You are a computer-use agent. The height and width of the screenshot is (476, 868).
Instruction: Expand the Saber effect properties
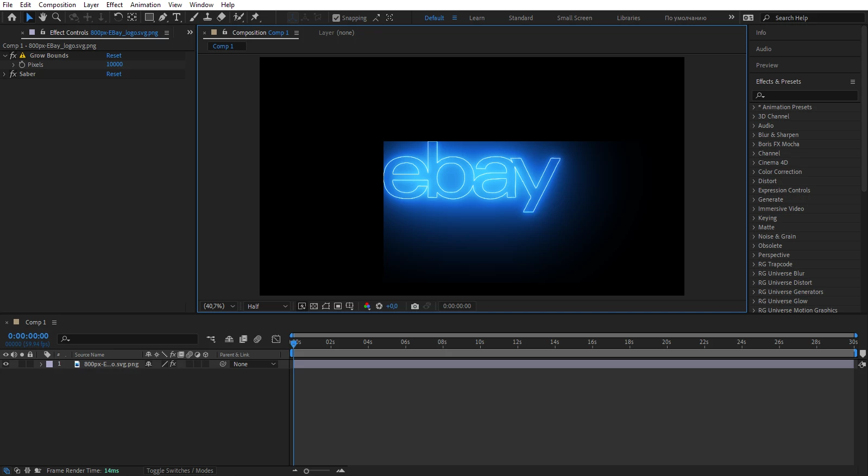pos(5,74)
